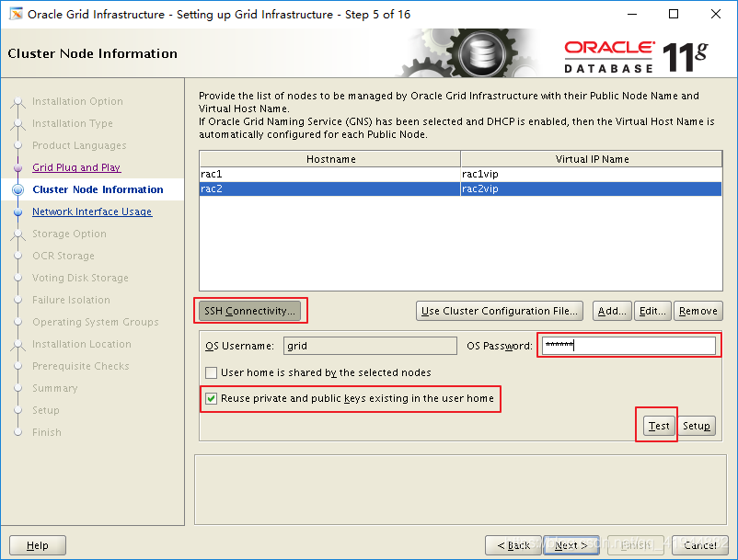
Task: Toggle 'Reuse private and public keys' checkbox
Action: 211,399
